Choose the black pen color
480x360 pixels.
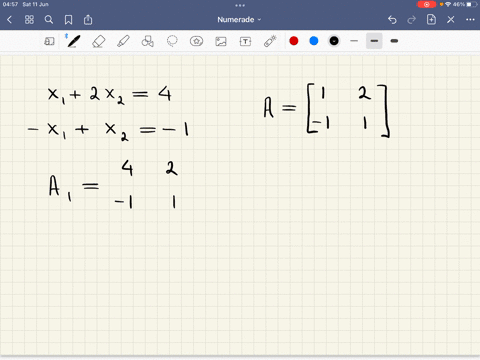point(334,41)
